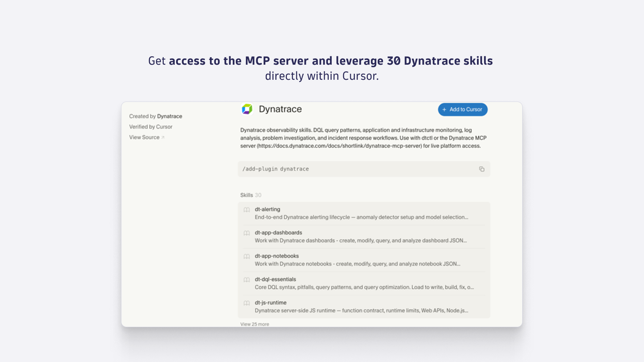This screenshot has height=362, width=644.
Task: Click the dt-alerting description starting 'End-to-end Dynatrace alerting'
Action: pyautogui.click(x=361, y=217)
